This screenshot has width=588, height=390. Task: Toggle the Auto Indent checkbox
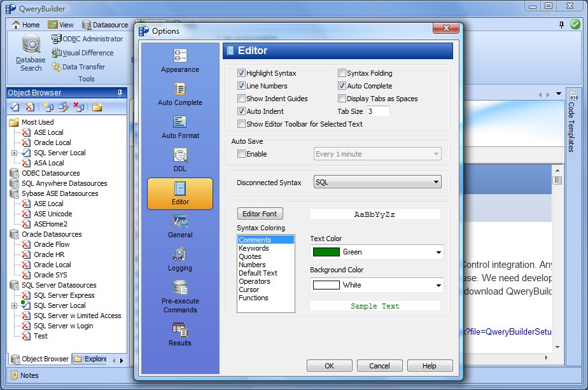click(x=242, y=111)
